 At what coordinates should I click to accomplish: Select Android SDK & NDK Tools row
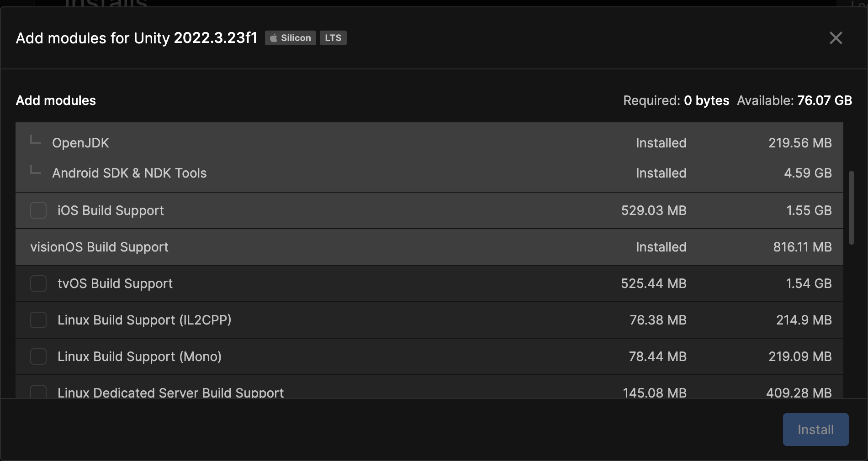[129, 173]
